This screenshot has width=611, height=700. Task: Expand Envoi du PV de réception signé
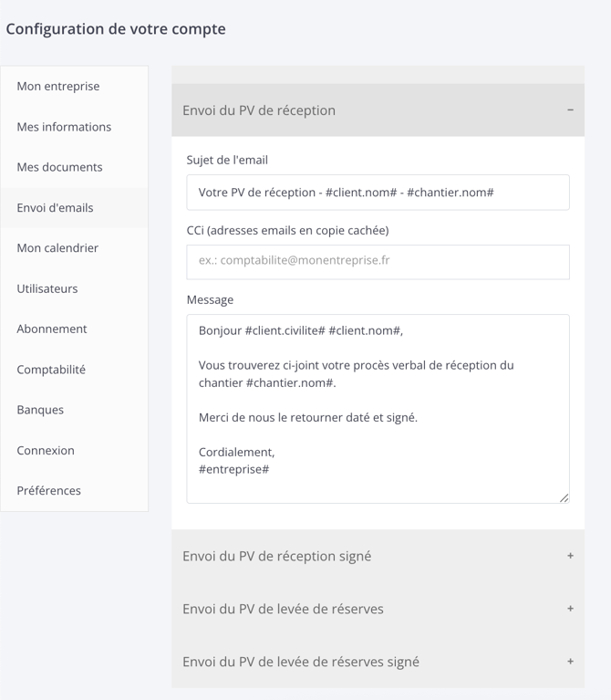click(378, 556)
